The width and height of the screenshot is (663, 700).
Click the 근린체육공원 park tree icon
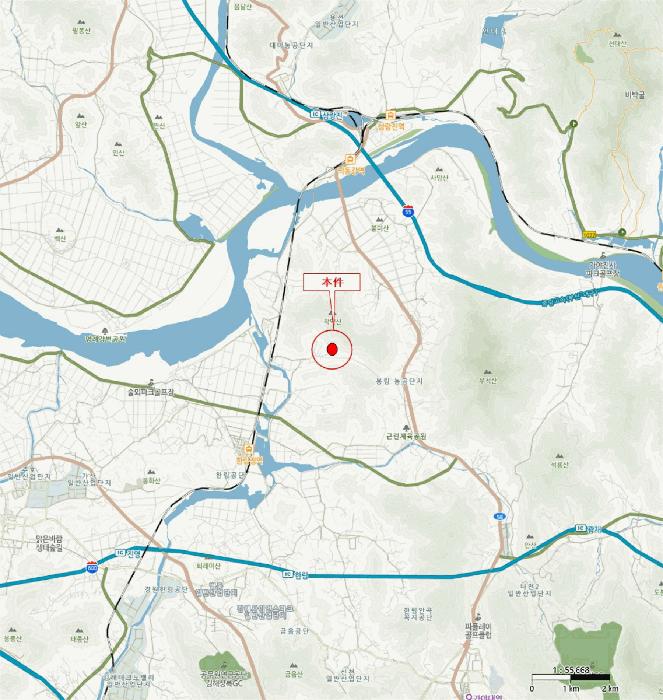pyautogui.click(x=406, y=428)
